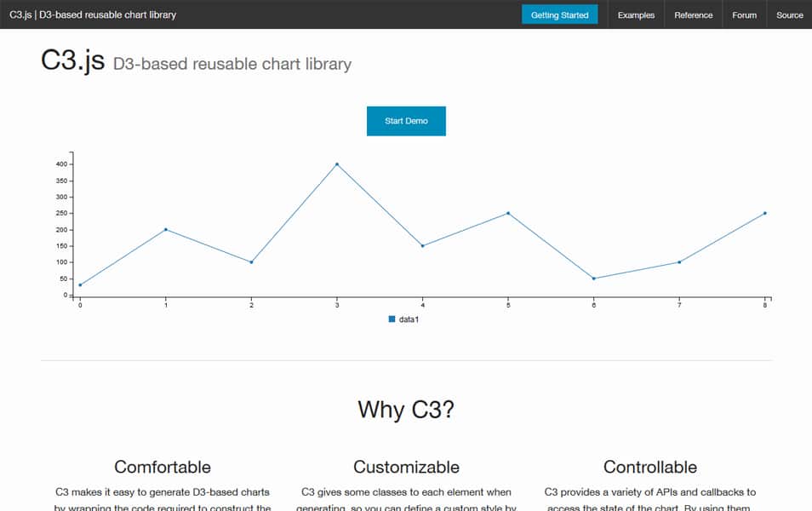Click the C3.js brand in the navbar

(96, 14)
